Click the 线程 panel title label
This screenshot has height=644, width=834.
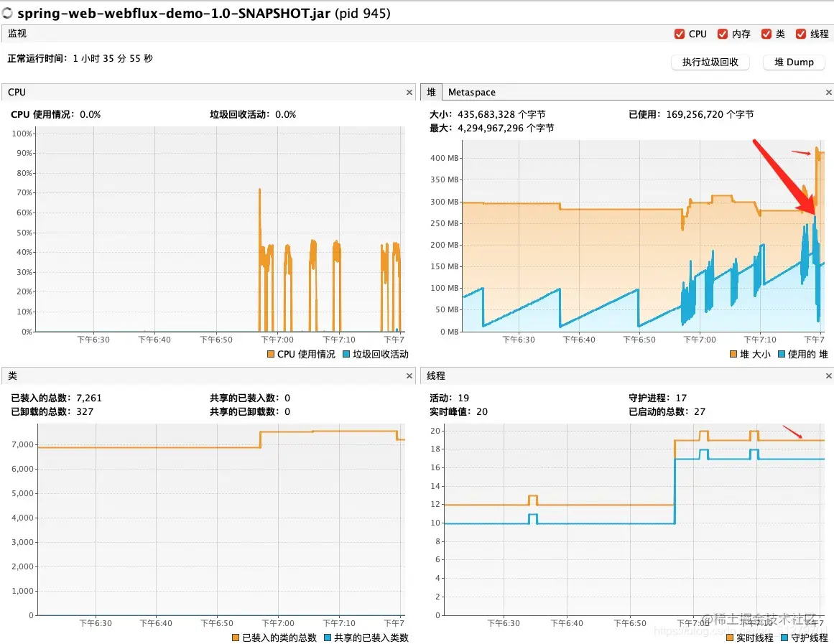(x=435, y=375)
